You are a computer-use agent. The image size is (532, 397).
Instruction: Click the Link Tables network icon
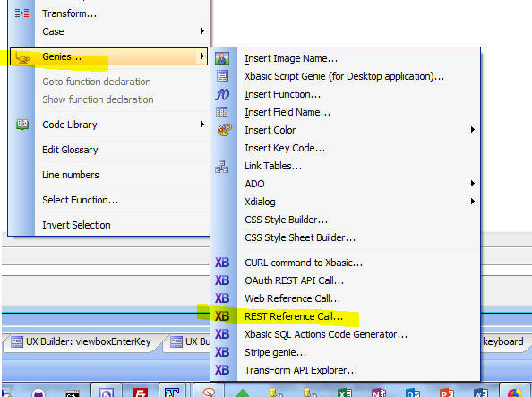click(x=222, y=166)
